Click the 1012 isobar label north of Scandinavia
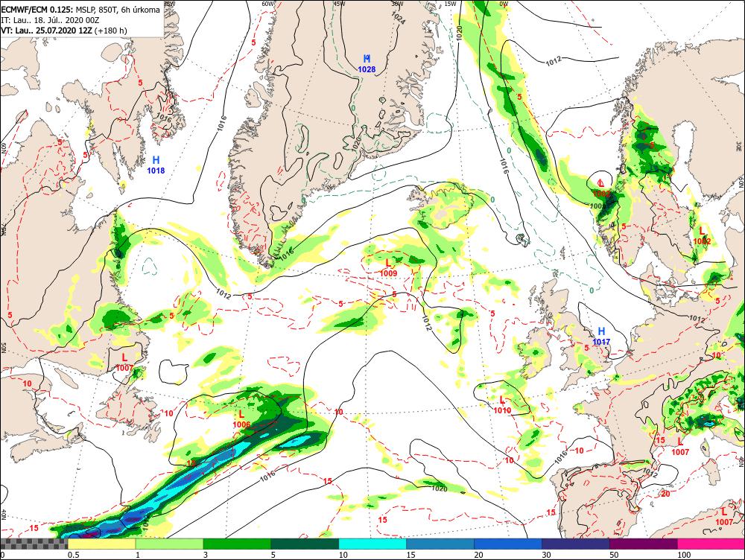 pyautogui.click(x=554, y=60)
